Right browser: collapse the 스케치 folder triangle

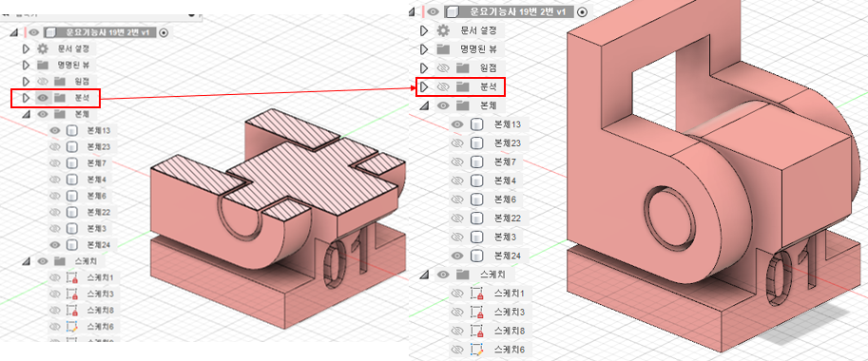point(424,275)
